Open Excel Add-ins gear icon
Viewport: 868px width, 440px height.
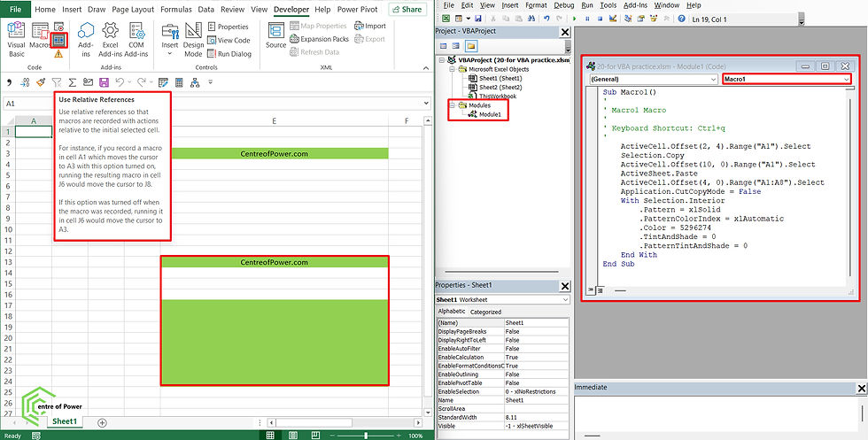coord(110,40)
